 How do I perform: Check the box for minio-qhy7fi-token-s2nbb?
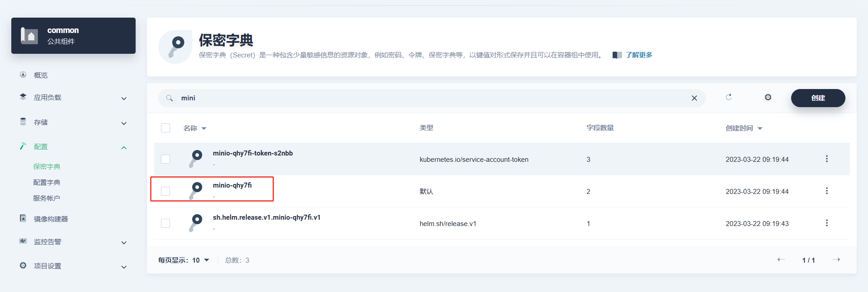click(165, 159)
